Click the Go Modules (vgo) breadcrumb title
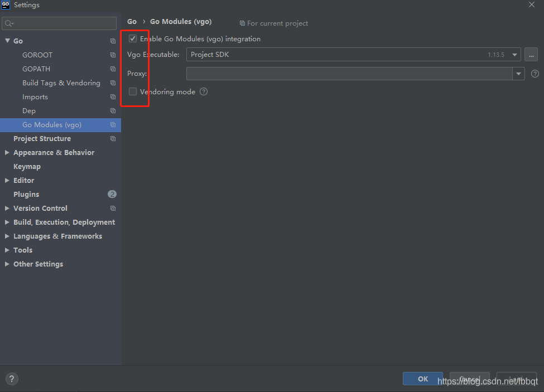Image resolution: width=544 pixels, height=392 pixels. (x=181, y=22)
